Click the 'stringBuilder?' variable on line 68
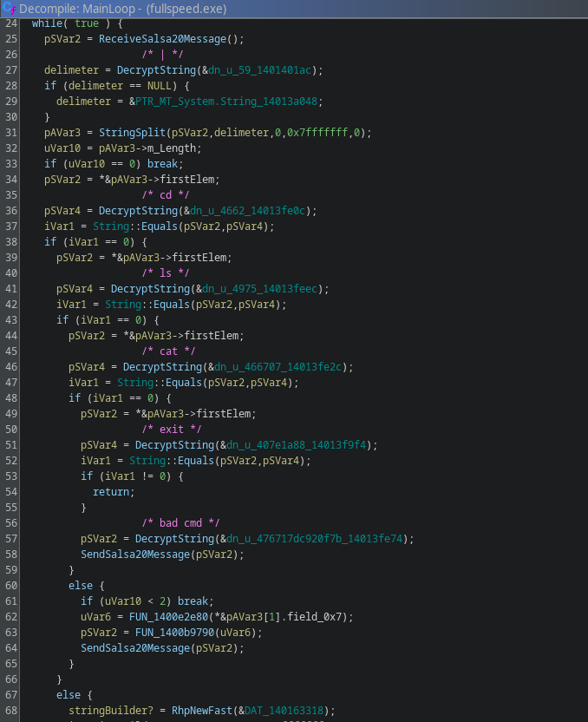This screenshot has width=588, height=722. (111, 711)
